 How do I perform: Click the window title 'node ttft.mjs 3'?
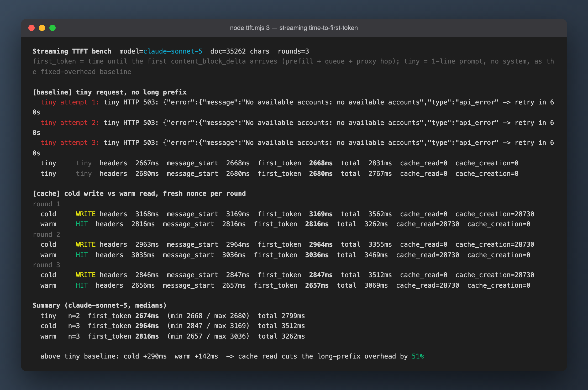(x=250, y=28)
